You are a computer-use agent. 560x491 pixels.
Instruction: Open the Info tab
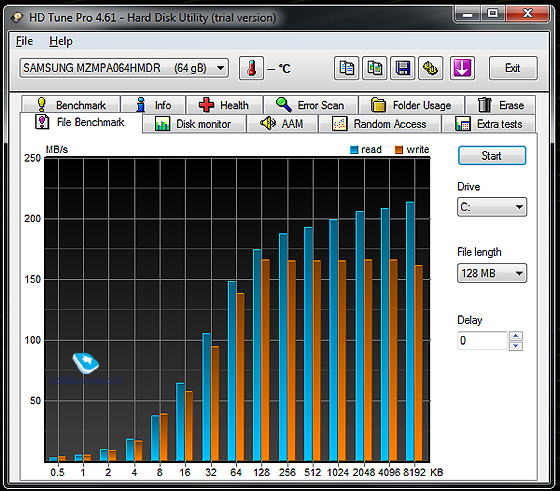(153, 105)
